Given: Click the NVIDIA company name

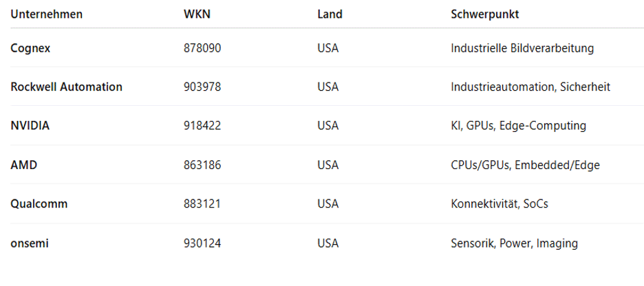Looking at the screenshot, I should (x=30, y=126).
